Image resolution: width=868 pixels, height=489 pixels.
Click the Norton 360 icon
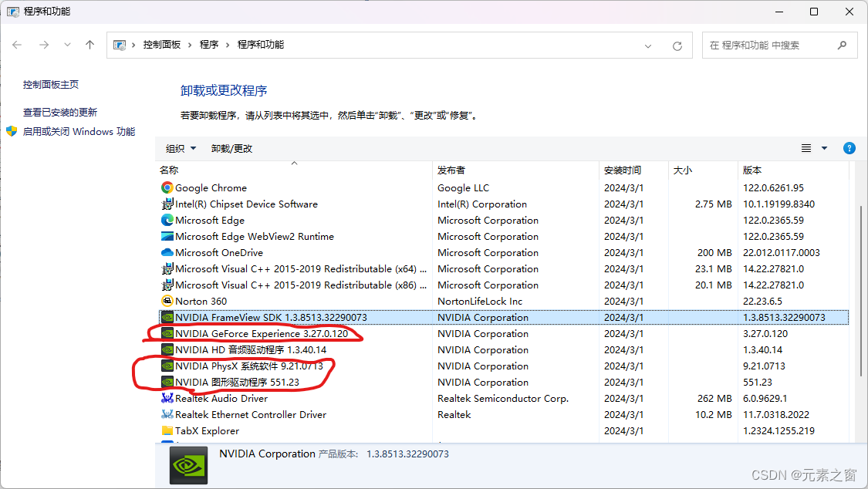[167, 301]
